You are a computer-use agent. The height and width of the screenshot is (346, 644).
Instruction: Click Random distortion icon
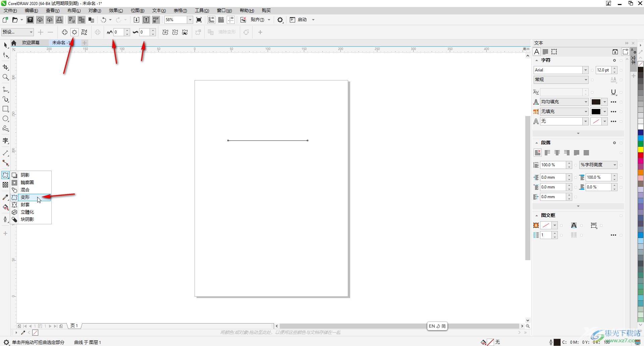[x=165, y=32]
